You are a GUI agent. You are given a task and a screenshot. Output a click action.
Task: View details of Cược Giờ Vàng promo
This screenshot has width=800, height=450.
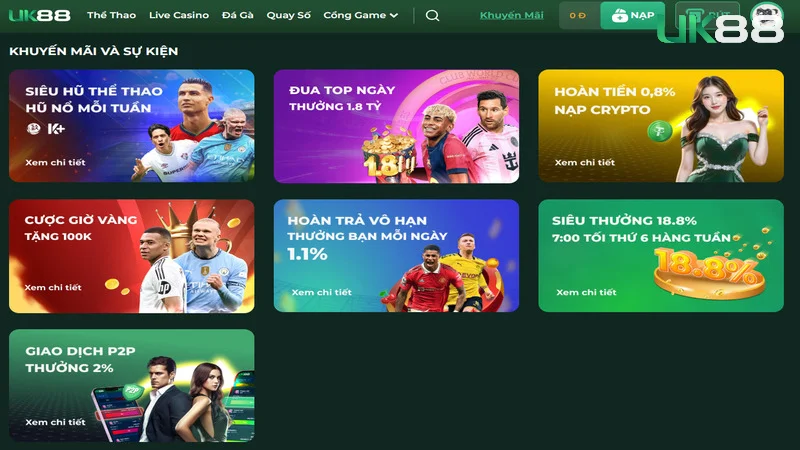click(53, 287)
